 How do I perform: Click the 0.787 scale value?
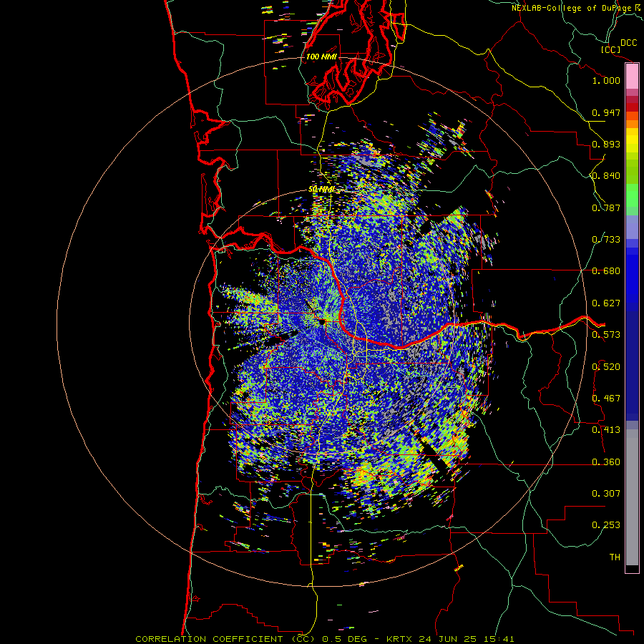point(606,208)
